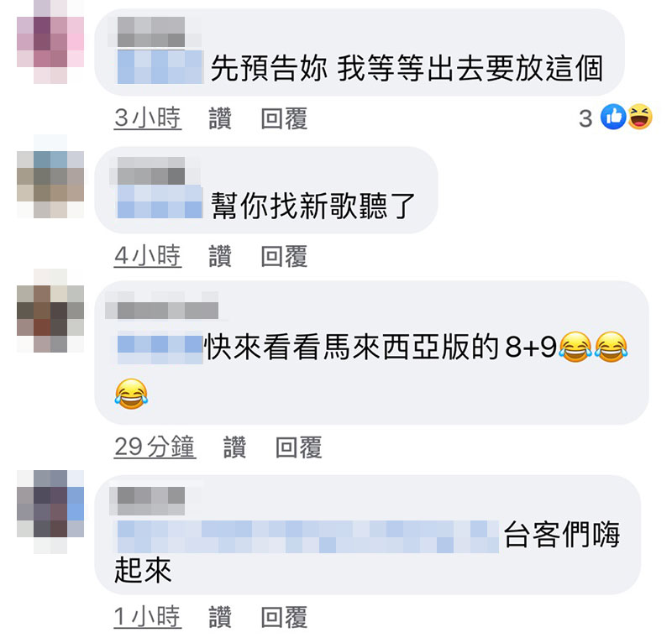Like the comment posted 29分鐘 ago
The width and height of the screenshot is (672, 638).
tap(234, 447)
